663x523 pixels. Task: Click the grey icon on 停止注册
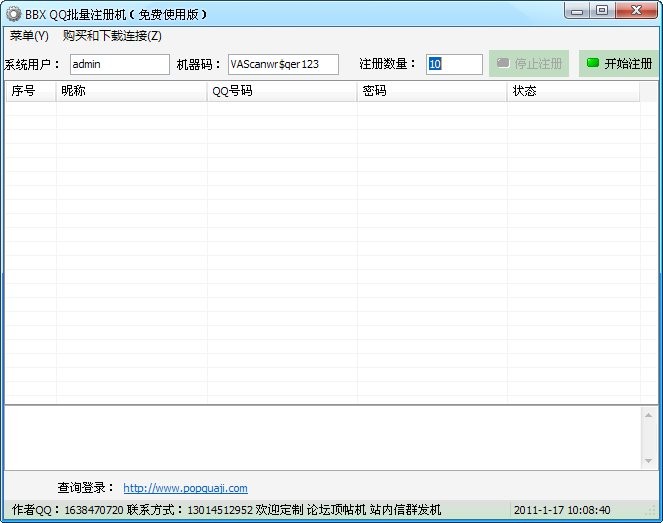coord(503,63)
